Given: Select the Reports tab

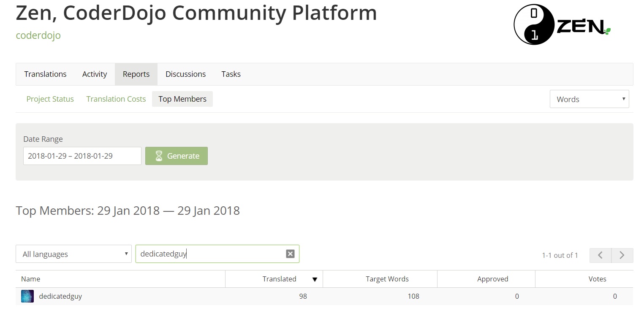Looking at the screenshot, I should [x=136, y=74].
